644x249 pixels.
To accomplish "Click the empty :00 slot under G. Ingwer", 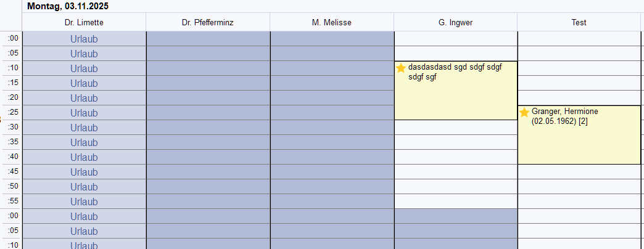I will 455,39.
